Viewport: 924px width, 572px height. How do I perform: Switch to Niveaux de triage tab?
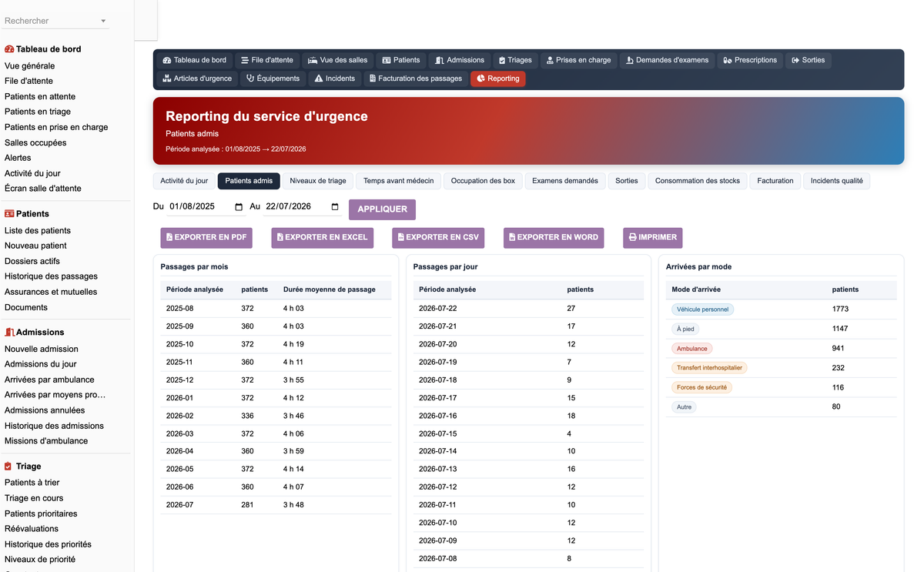pyautogui.click(x=318, y=181)
